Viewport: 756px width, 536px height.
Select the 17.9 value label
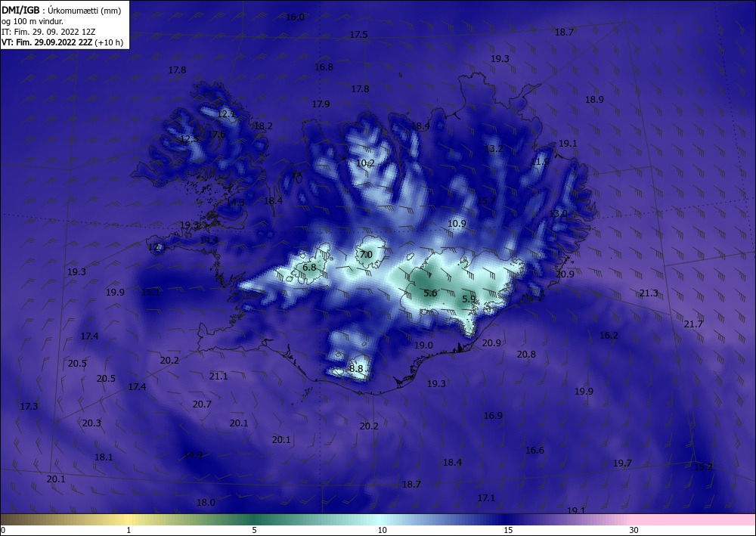tap(321, 104)
